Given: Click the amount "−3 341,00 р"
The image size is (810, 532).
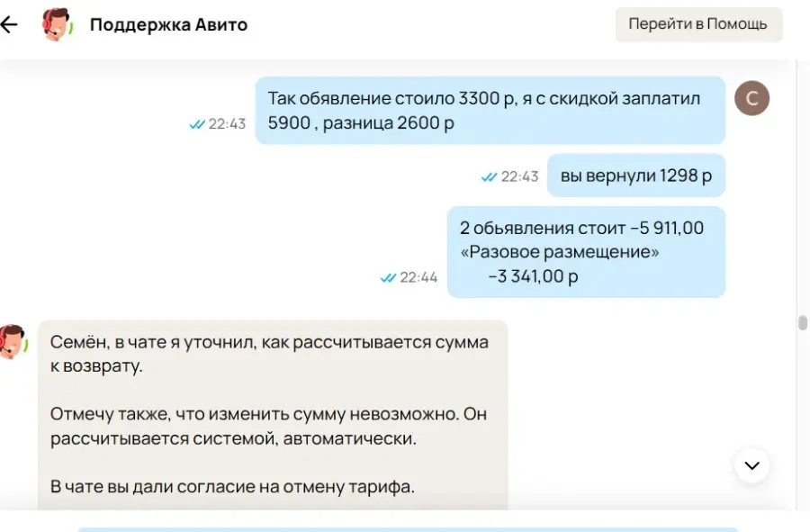Looking at the screenshot, I should click(533, 277).
